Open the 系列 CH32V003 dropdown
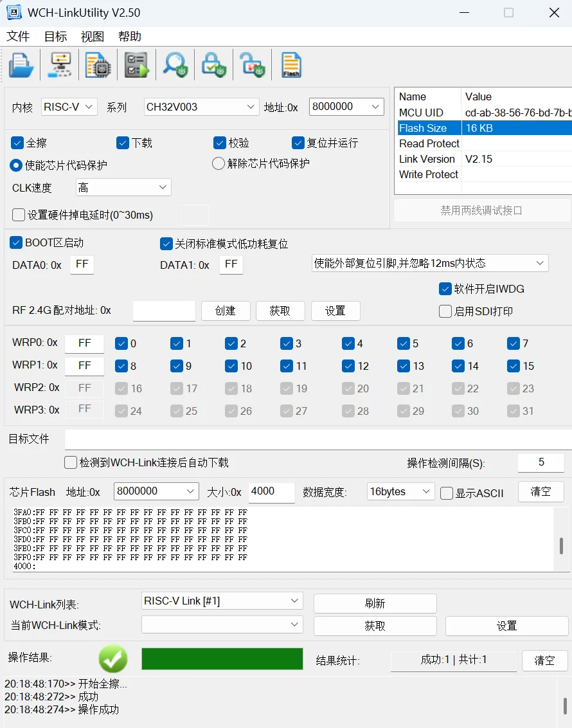572x728 pixels. click(x=201, y=107)
